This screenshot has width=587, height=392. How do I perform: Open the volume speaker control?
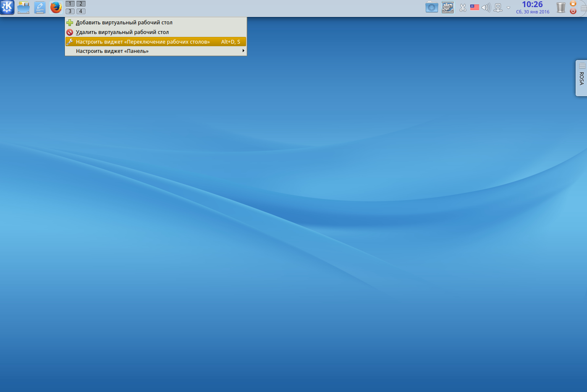coord(486,8)
